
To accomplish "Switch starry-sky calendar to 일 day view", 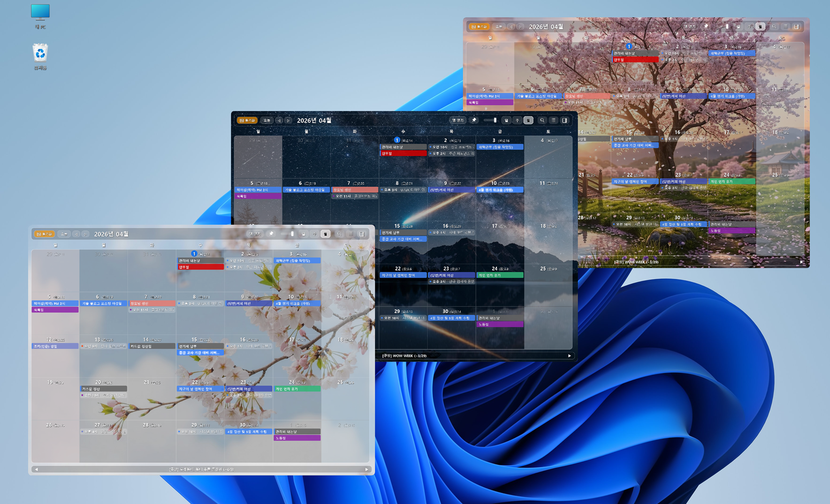I will pos(506,120).
